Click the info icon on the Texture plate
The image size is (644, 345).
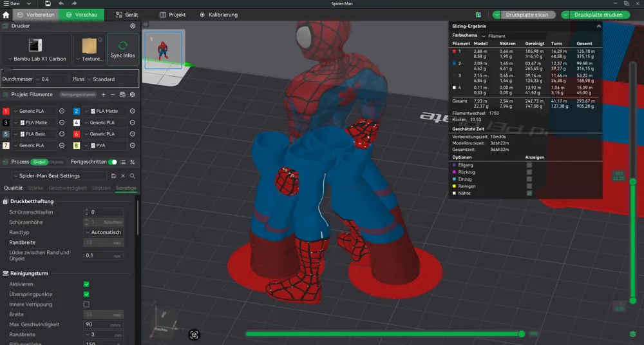[x=100, y=40]
